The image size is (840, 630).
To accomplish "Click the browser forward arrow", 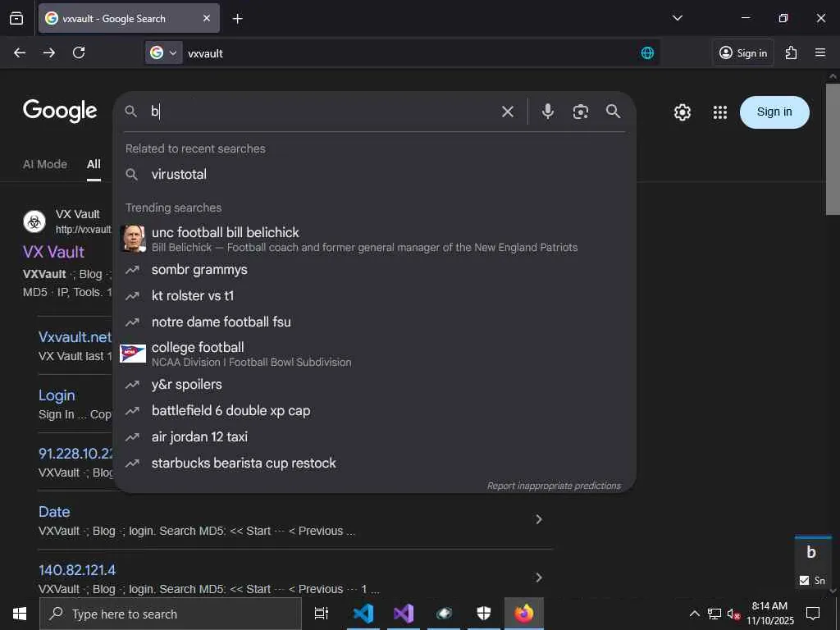I will click(48, 52).
